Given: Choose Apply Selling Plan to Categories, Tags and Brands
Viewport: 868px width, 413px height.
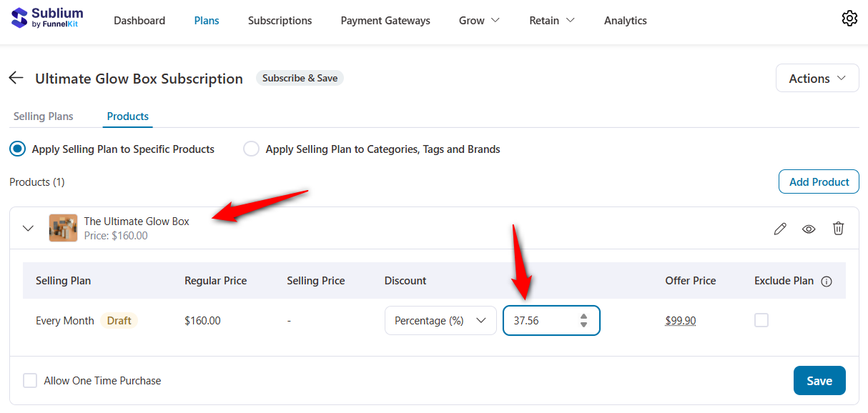Looking at the screenshot, I should click(x=251, y=149).
